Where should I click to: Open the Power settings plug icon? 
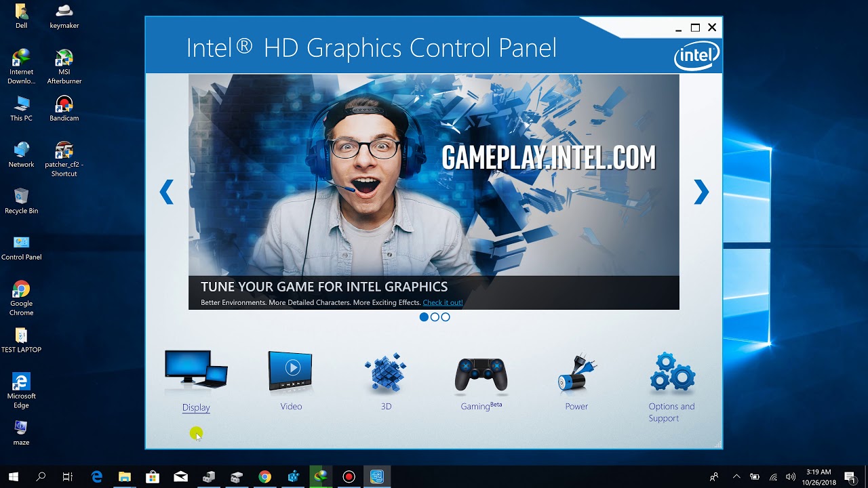(x=576, y=373)
